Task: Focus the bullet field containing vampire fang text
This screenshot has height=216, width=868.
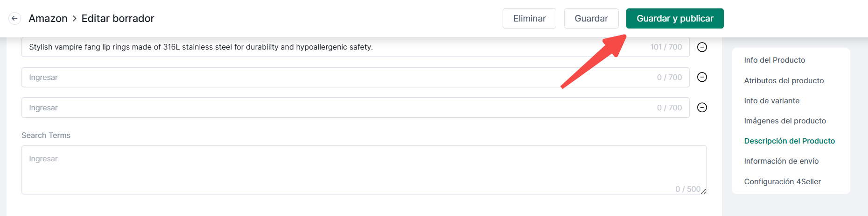Action: [327, 47]
